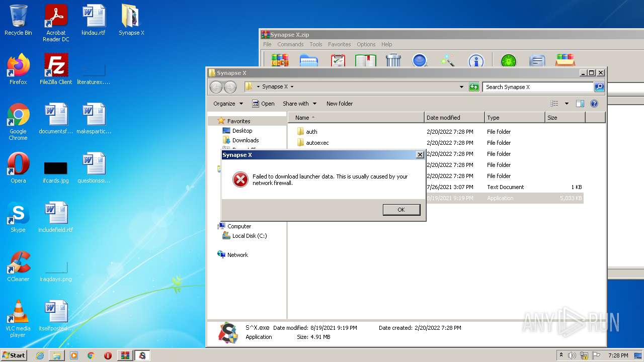Click WinRAR SFX icon
The image size is (644, 362).
coord(565,60)
